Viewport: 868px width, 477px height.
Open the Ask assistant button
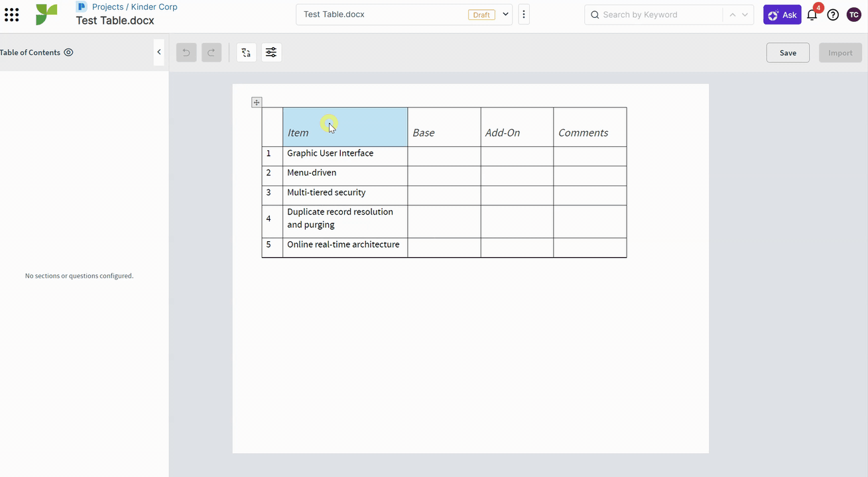point(782,15)
